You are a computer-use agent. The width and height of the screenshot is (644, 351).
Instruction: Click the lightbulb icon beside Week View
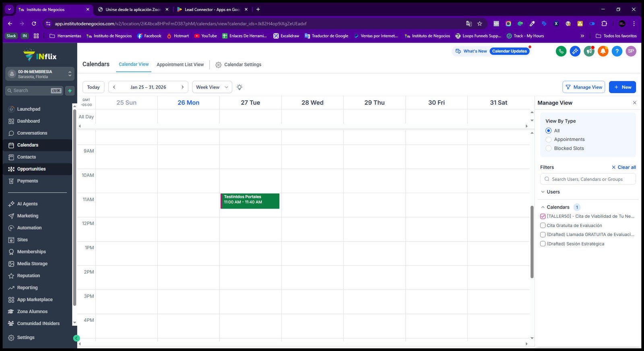[x=239, y=87]
